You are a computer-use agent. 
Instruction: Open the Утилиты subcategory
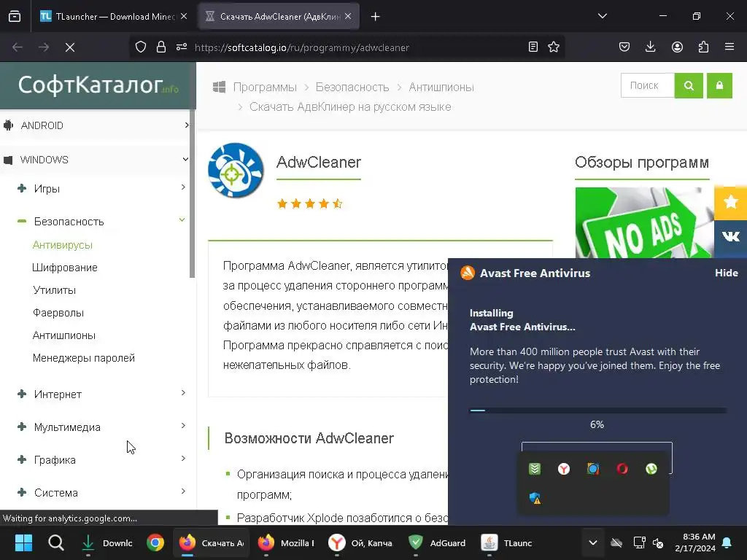54,290
